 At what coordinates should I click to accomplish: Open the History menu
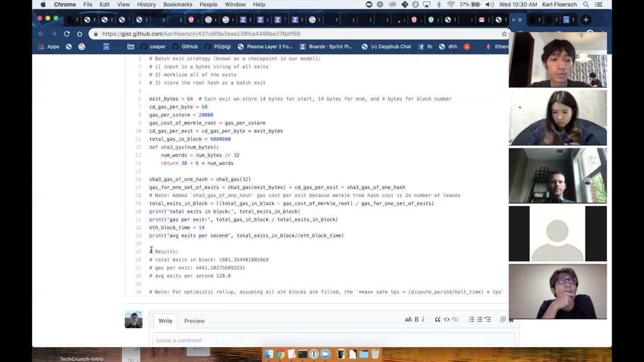click(x=146, y=4)
